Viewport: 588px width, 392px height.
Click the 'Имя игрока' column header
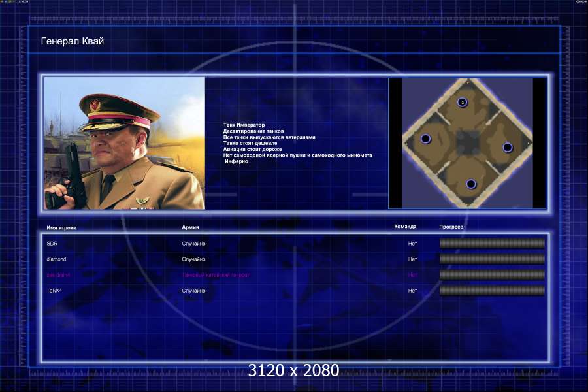pyautogui.click(x=61, y=228)
